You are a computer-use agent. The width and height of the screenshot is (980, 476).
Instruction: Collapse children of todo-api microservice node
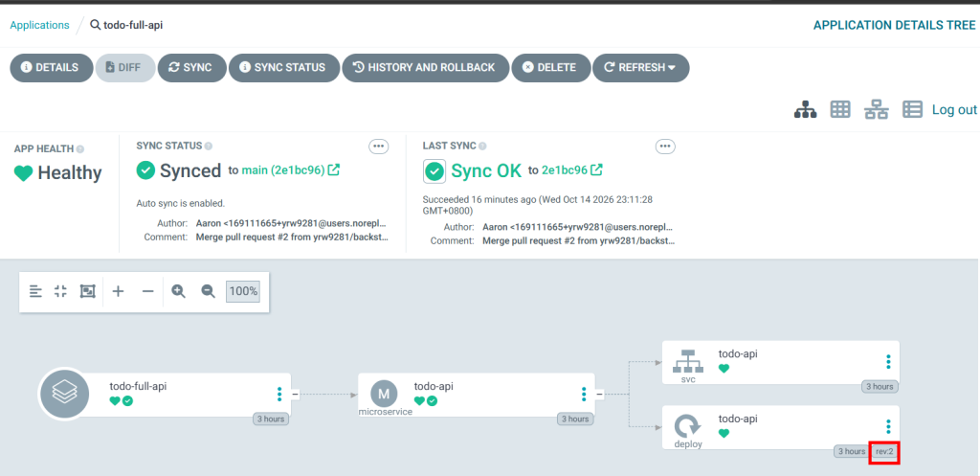[x=599, y=394]
